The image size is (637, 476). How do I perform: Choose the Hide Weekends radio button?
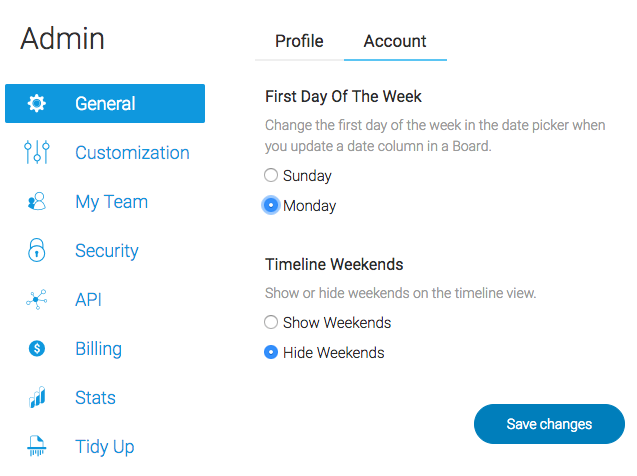coord(271,352)
